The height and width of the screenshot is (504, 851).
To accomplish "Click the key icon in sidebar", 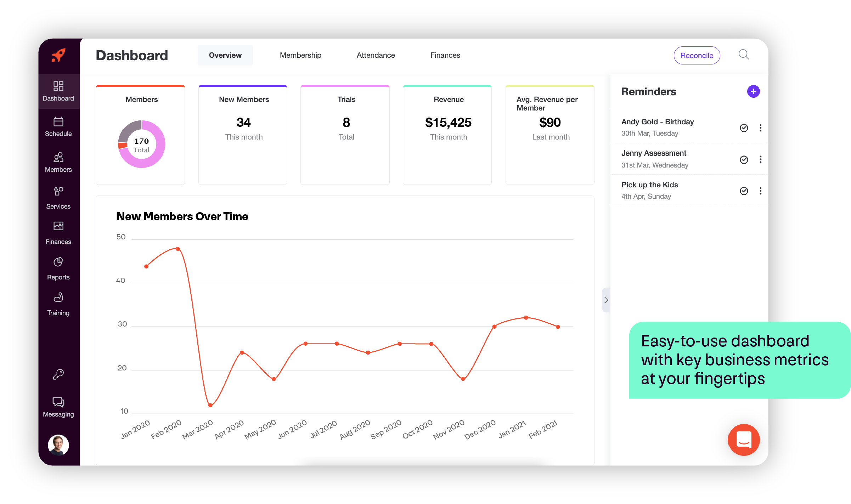I will tap(58, 374).
